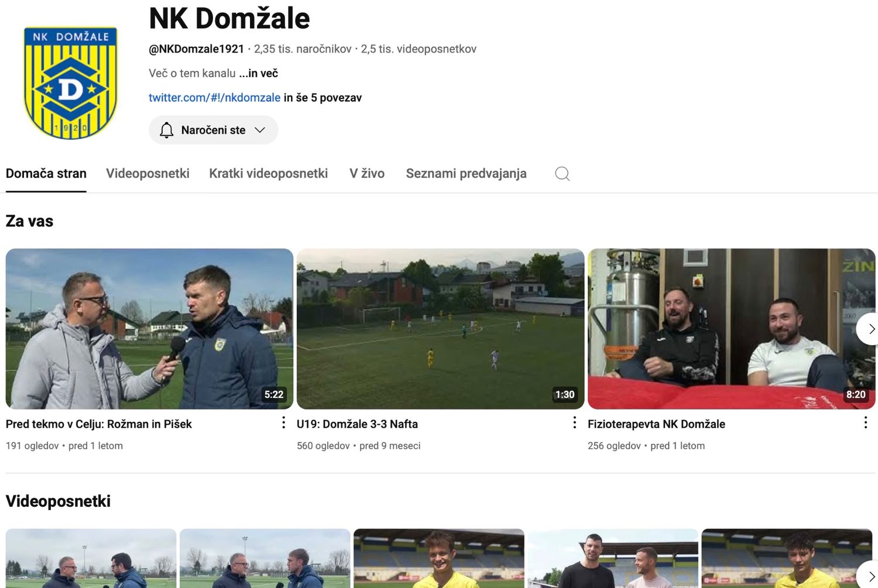This screenshot has height=588, width=878.
Task: Expand channel description via '...in več'
Action: pyautogui.click(x=258, y=73)
